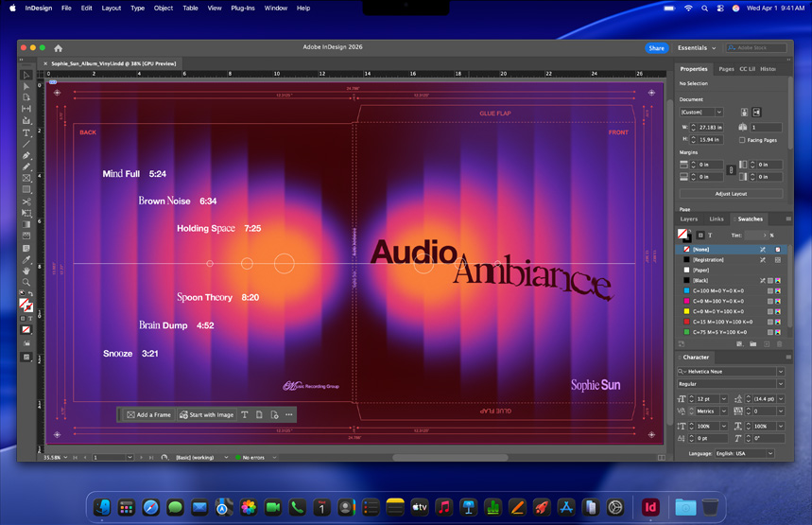812x525 pixels.
Task: Select the Type tool in the toolbox
Action: [26, 132]
